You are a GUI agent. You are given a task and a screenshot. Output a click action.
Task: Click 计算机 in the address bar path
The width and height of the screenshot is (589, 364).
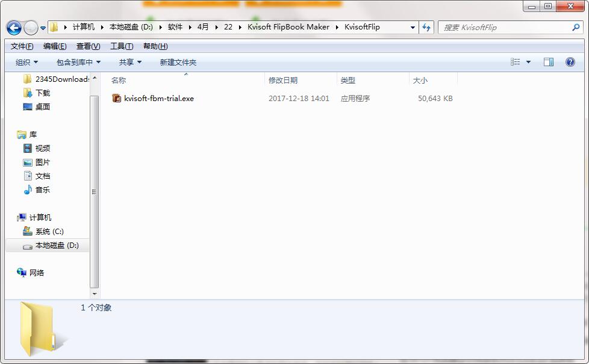click(x=83, y=27)
